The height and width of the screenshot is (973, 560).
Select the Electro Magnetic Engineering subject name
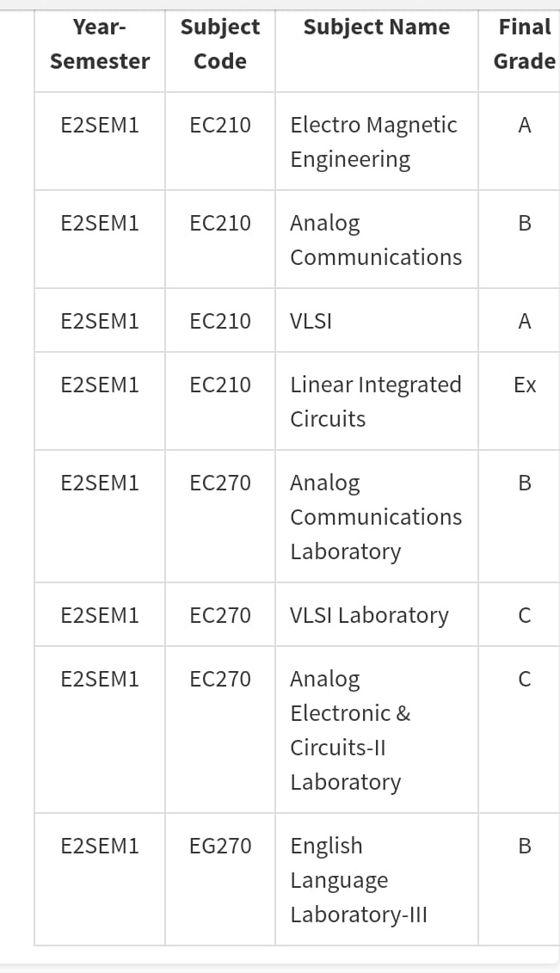pos(374,142)
